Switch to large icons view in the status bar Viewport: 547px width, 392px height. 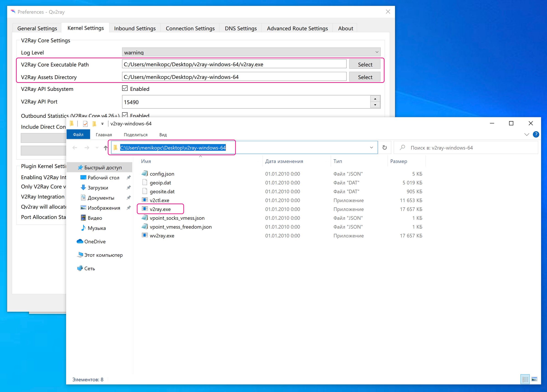(x=534, y=379)
